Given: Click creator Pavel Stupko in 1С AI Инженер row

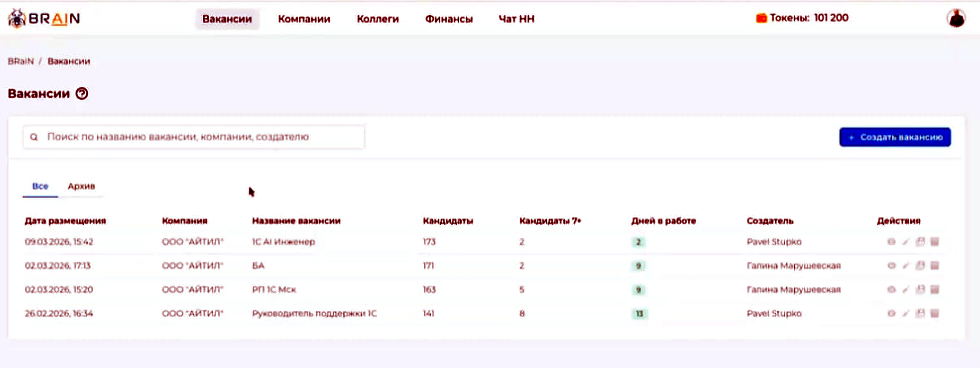Looking at the screenshot, I should pos(774,241).
